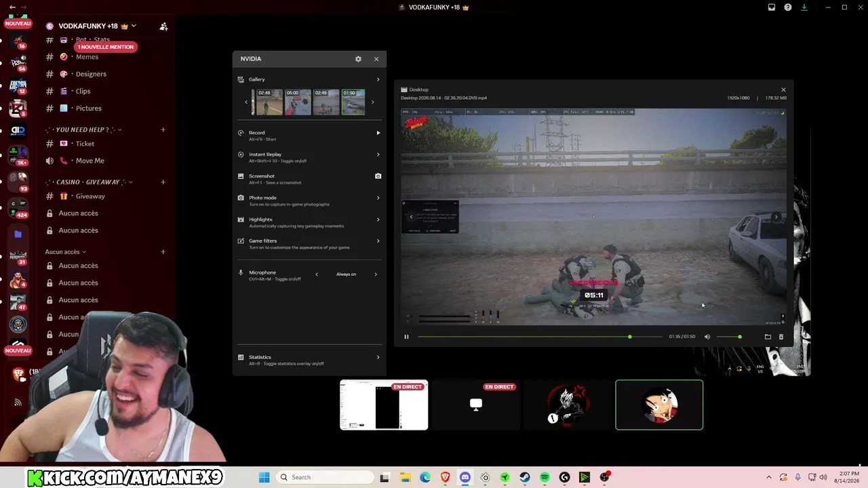Go to previous clip in video viewer
This screenshot has height=488, width=868.
[411, 217]
